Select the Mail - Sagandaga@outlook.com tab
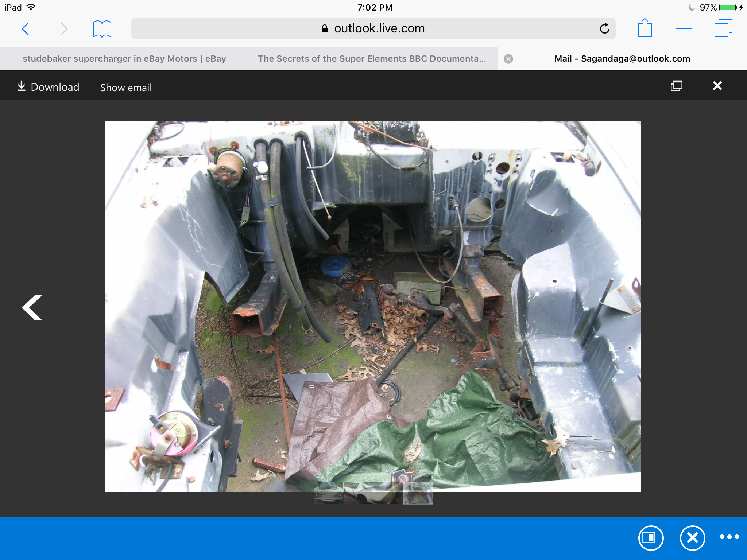747x560 pixels. pos(622,58)
